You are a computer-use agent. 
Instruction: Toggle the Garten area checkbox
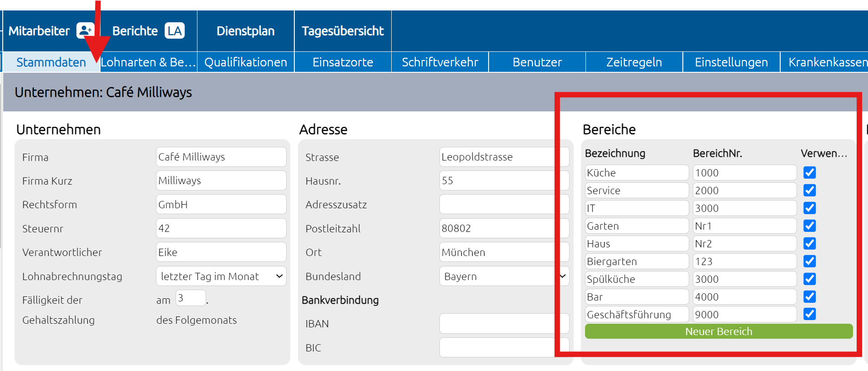(x=809, y=226)
